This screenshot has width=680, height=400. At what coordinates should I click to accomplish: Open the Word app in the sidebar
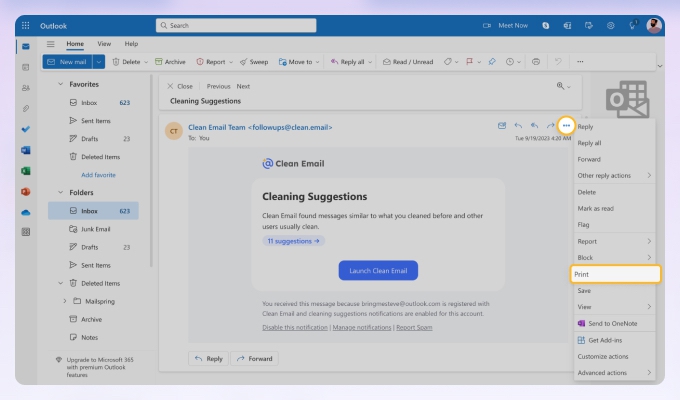[26, 150]
